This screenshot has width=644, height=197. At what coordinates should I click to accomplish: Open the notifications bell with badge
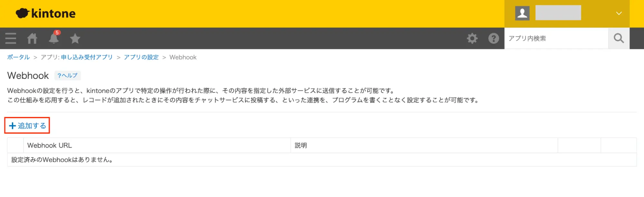pos(54,37)
